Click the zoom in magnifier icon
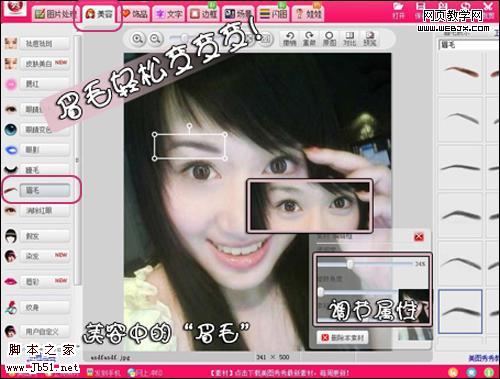500x379 pixels. (x=138, y=39)
